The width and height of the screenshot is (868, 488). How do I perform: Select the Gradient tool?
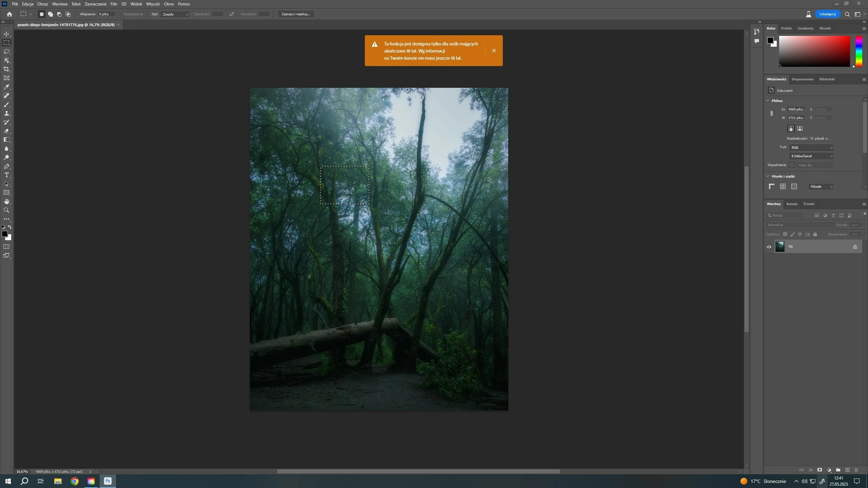tap(6, 140)
